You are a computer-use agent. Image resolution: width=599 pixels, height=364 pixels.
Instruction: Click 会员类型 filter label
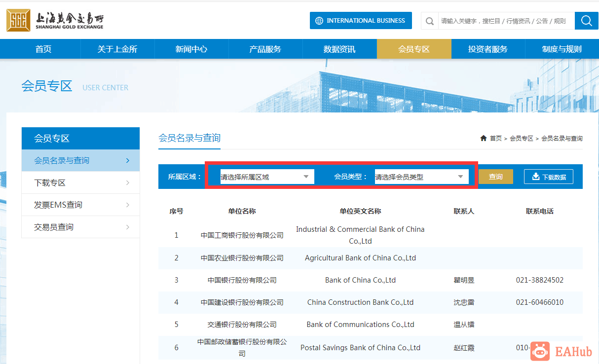[351, 177]
